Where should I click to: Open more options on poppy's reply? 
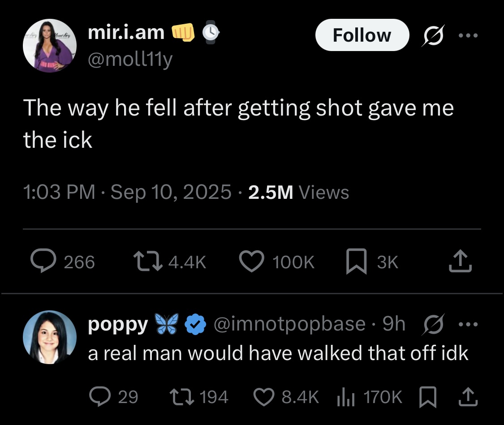tap(468, 325)
